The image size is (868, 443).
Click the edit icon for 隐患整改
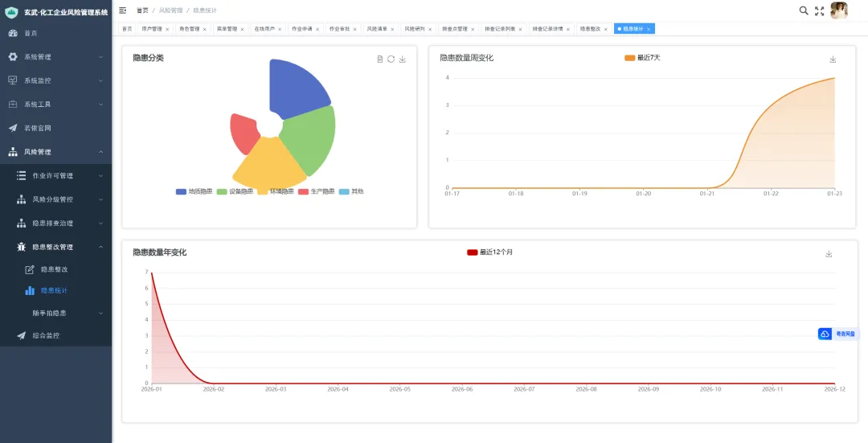point(30,269)
